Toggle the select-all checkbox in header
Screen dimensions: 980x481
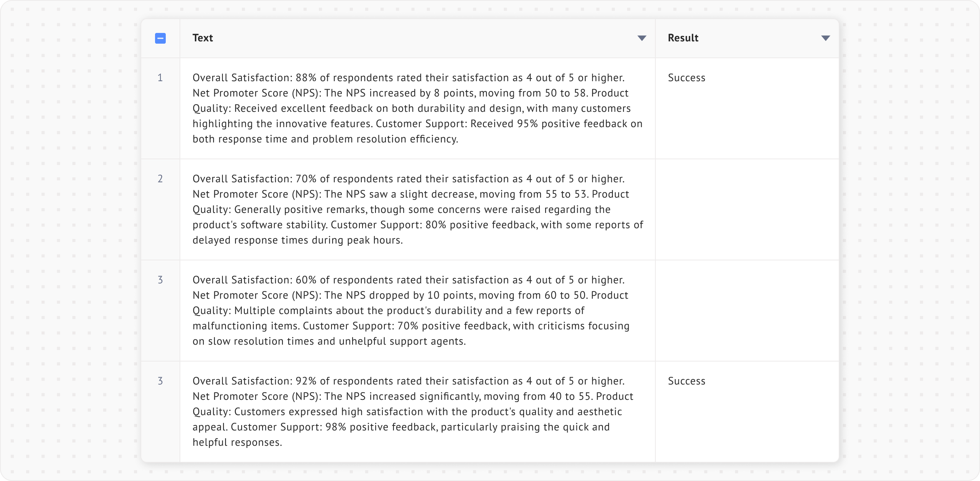[160, 38]
